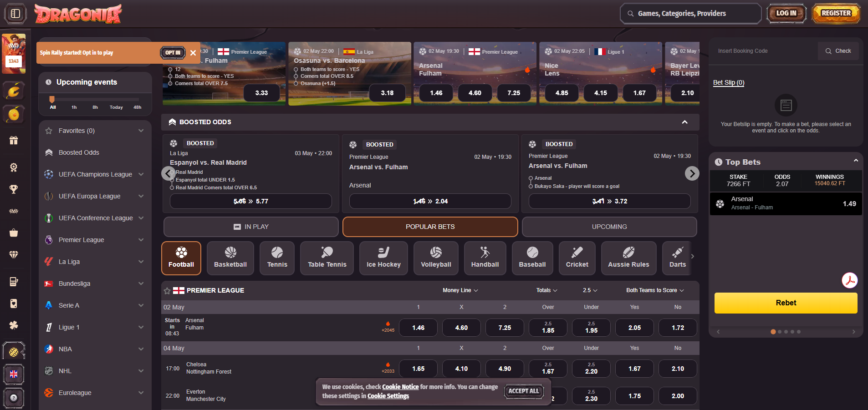Open the 2.5 line dropdown

tap(590, 290)
